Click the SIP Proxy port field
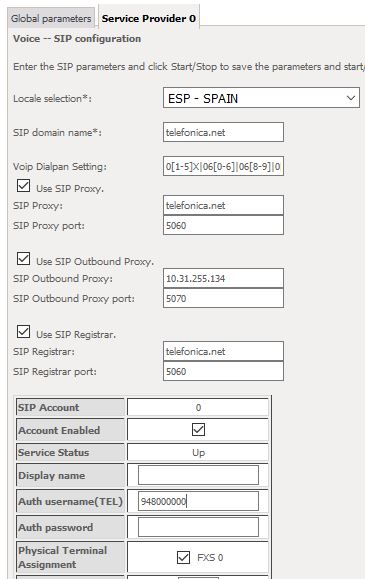 (x=223, y=225)
